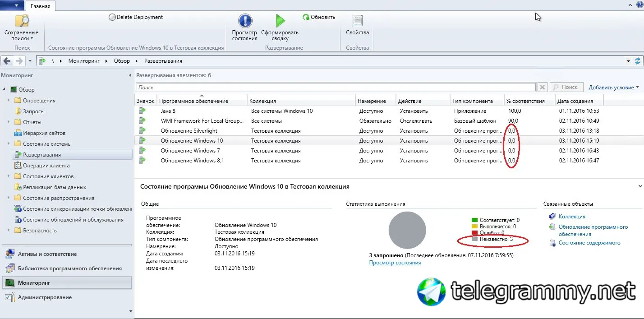The height and width of the screenshot is (319, 644).
Task: Click the Поиск search button
Action: point(566,88)
